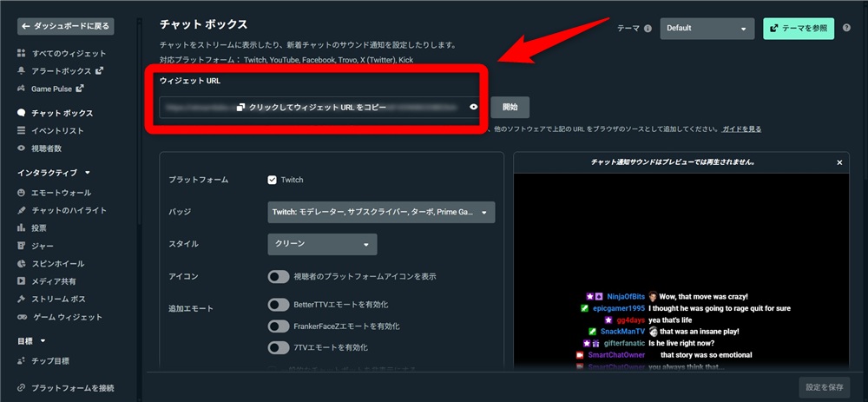
Task: Open エモートウォール menu item
Action: tap(62, 193)
